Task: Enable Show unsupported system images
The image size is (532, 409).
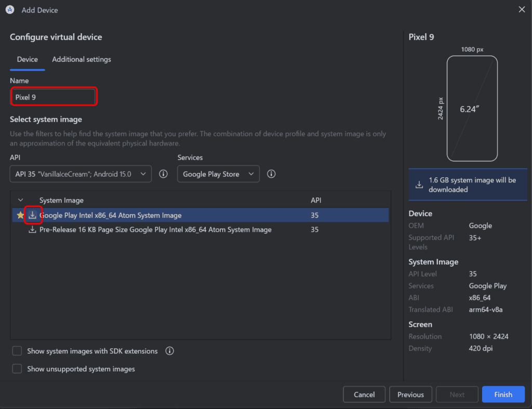Action: (17, 369)
